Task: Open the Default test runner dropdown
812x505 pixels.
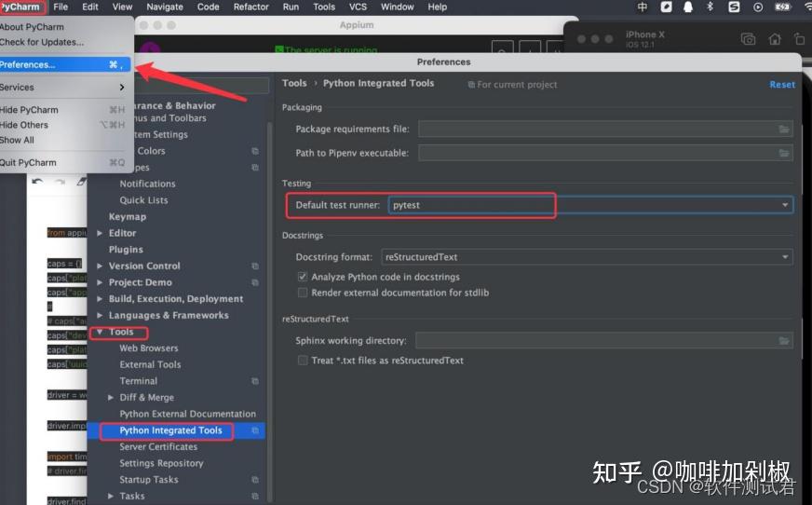Action: (590, 205)
